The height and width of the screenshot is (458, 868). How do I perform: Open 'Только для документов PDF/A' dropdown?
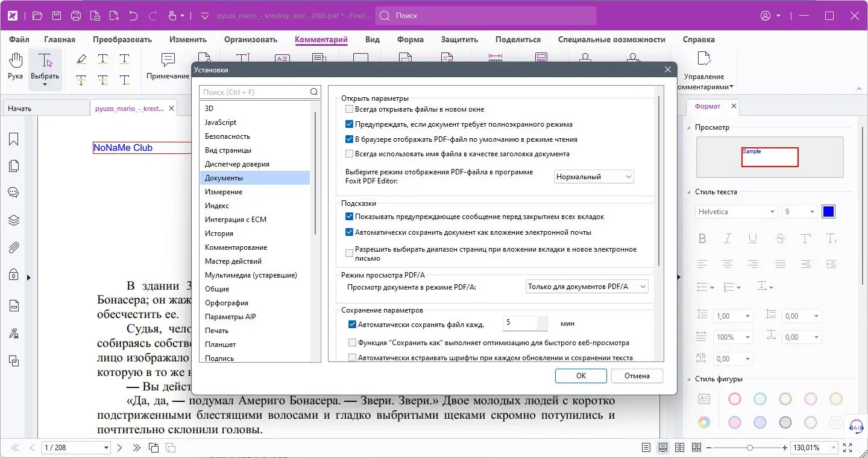587,287
